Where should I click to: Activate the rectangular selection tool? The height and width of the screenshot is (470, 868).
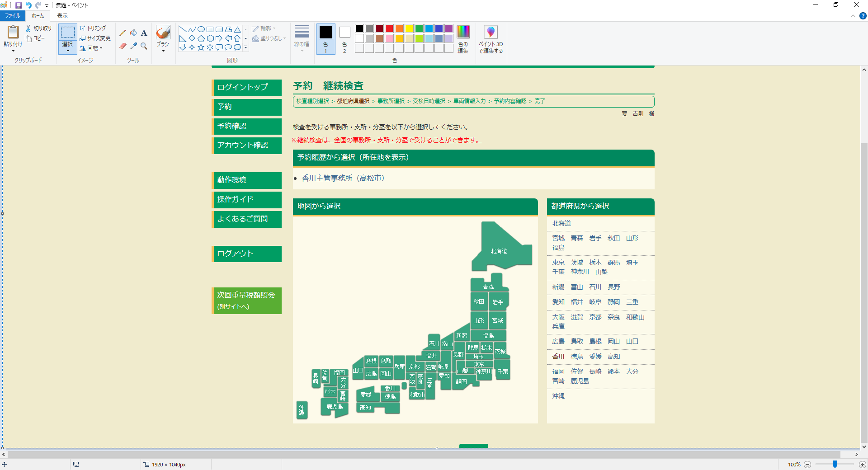click(x=67, y=33)
